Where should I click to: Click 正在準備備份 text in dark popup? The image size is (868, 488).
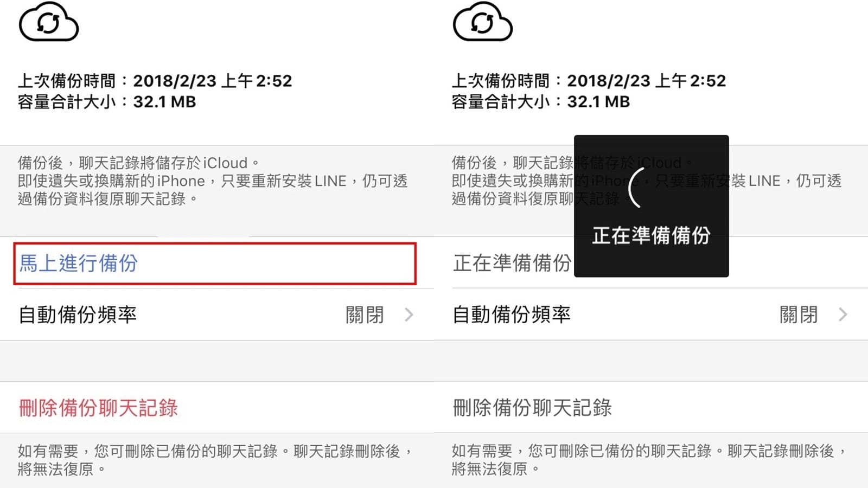point(651,235)
